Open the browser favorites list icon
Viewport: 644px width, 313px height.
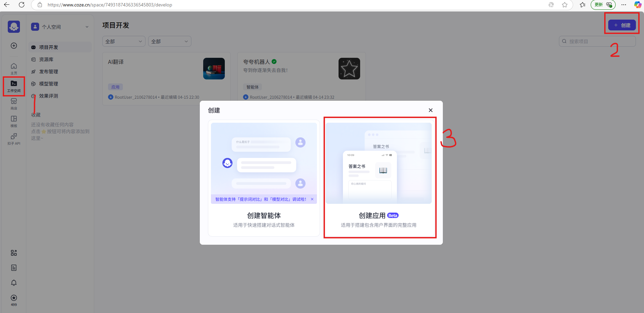click(x=583, y=5)
